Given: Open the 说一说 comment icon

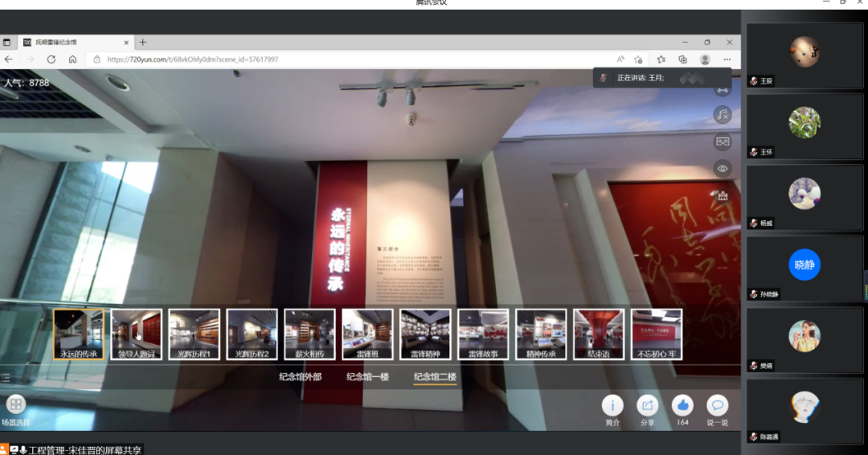Looking at the screenshot, I should (717, 405).
